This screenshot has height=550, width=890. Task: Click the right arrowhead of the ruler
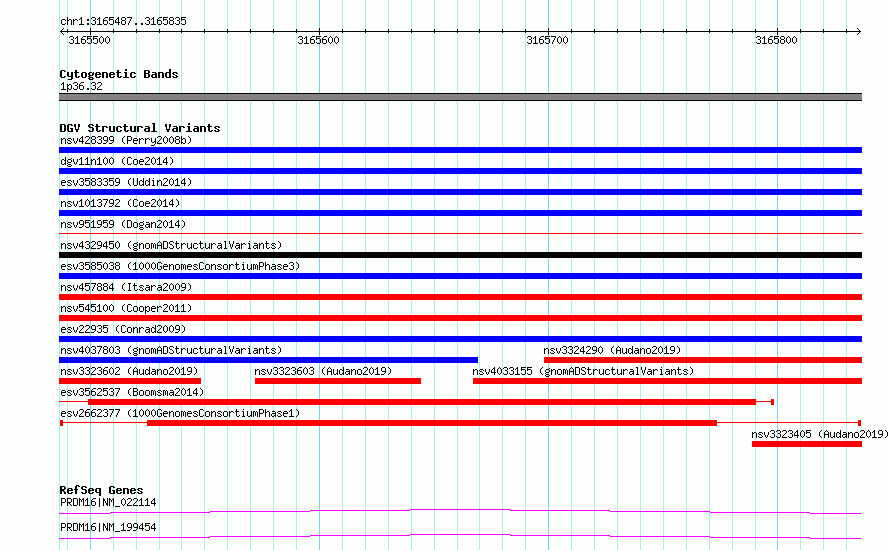pyautogui.click(x=859, y=31)
